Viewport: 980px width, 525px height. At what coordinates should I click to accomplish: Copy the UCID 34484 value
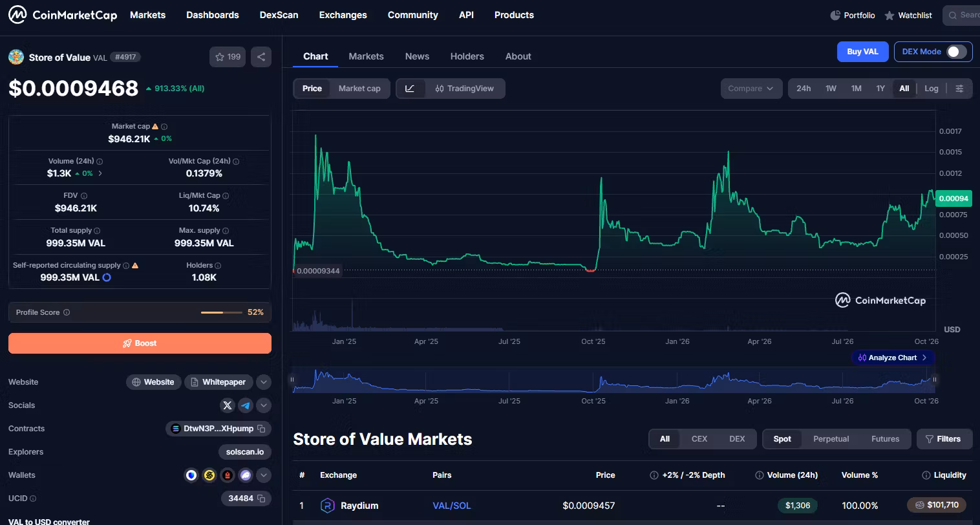(261, 498)
